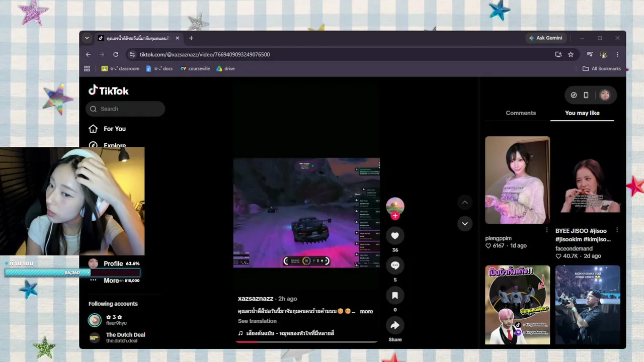Screen dimensions: 644x362
Task: Open the profile avatar in top-right pill
Action: pyautogui.click(x=605, y=95)
